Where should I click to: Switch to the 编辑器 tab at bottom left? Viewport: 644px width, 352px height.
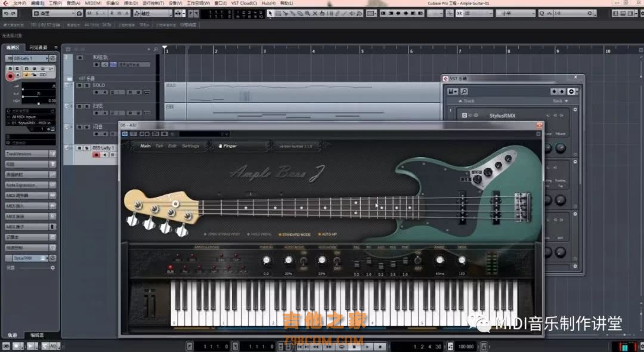click(36, 335)
